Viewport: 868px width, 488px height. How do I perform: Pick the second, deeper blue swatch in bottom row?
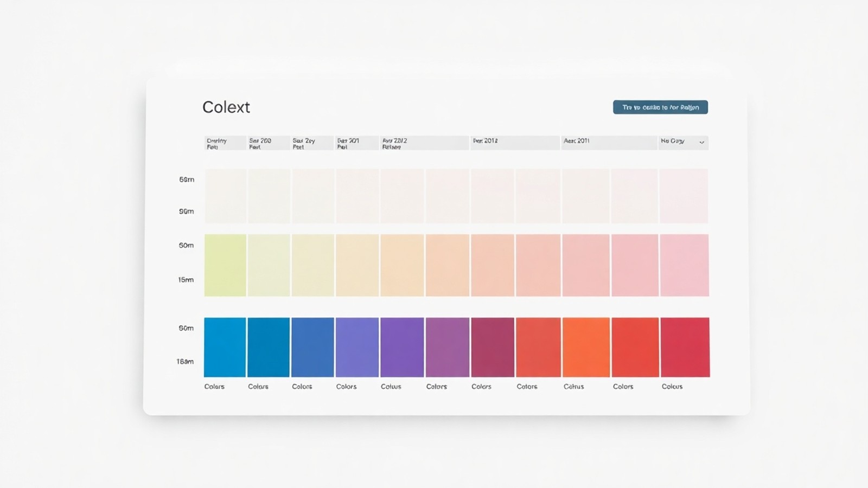click(269, 347)
